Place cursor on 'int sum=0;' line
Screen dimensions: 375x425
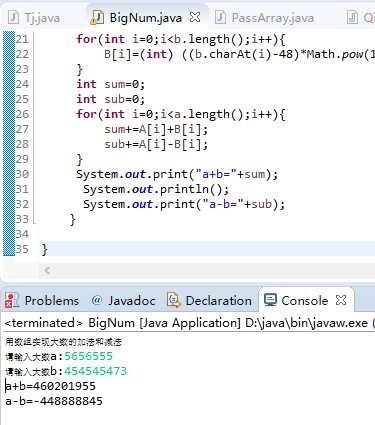pos(111,84)
